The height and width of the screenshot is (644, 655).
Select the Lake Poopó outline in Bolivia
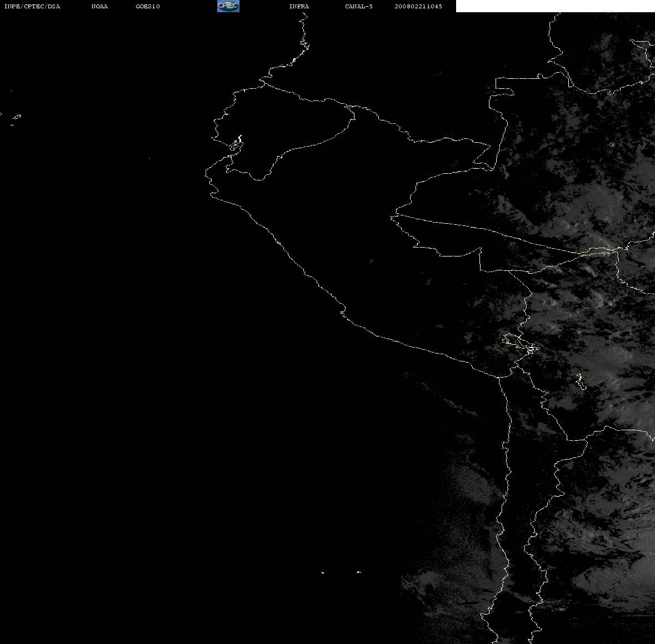tap(580, 381)
